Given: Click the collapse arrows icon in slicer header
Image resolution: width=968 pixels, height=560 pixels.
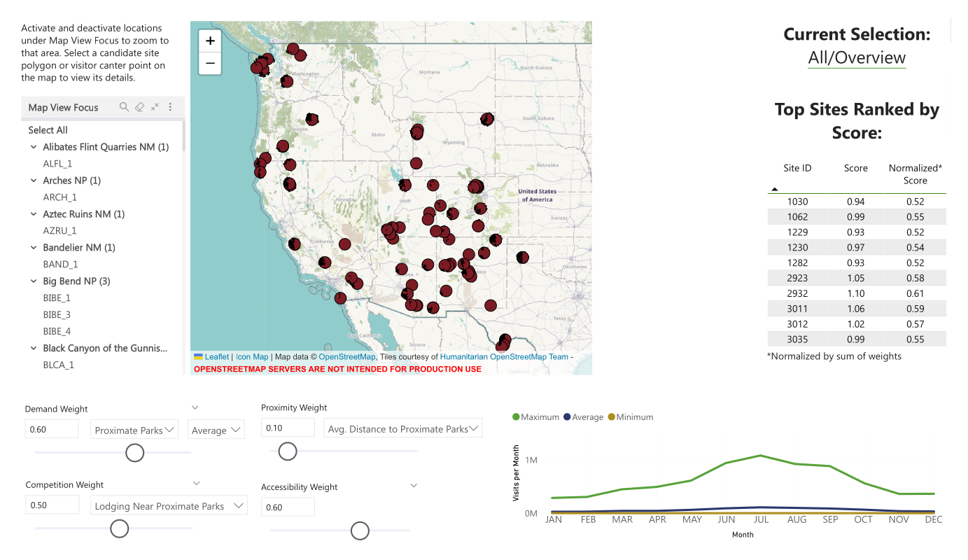Looking at the screenshot, I should [x=155, y=107].
